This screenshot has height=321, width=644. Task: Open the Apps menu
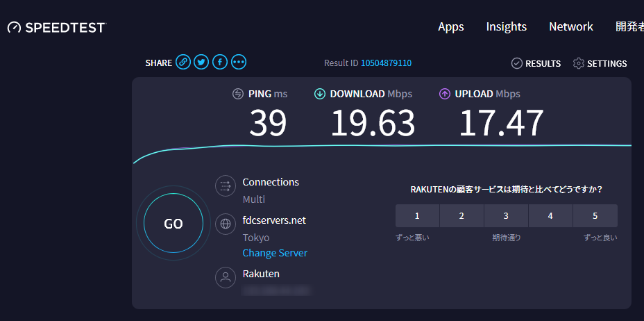tap(451, 26)
